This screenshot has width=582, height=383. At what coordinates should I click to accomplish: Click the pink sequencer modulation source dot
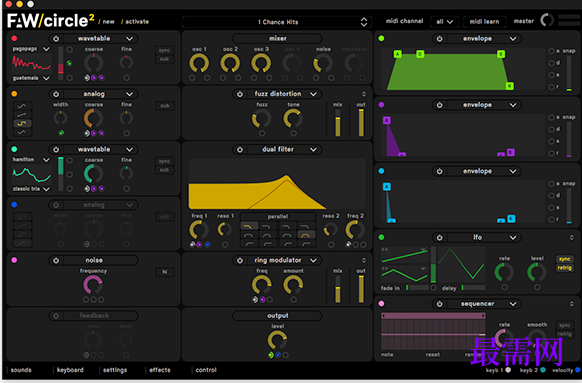[x=381, y=304]
